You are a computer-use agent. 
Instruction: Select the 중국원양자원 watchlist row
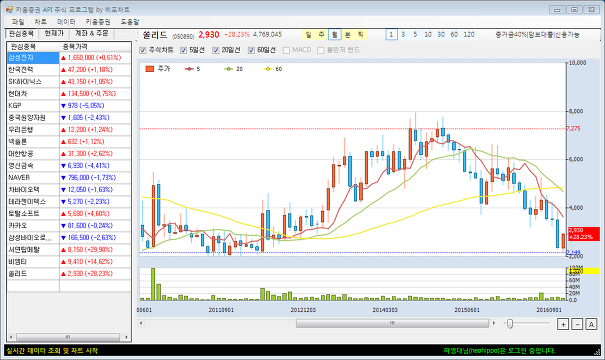point(69,118)
